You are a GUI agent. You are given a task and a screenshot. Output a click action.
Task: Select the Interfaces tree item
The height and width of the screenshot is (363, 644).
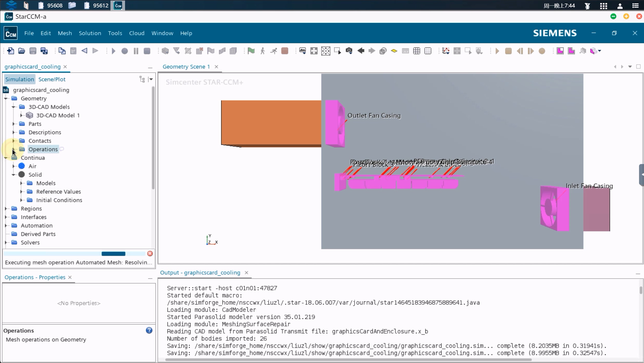(33, 217)
